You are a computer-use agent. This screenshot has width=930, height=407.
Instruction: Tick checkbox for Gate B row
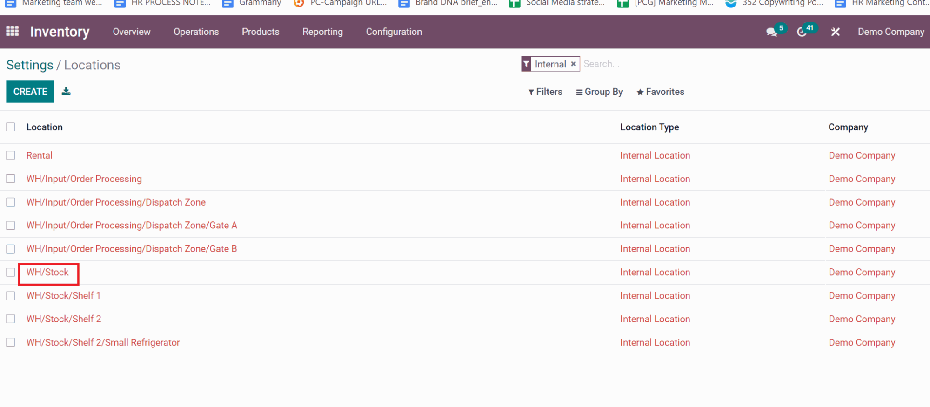pyautogui.click(x=11, y=249)
